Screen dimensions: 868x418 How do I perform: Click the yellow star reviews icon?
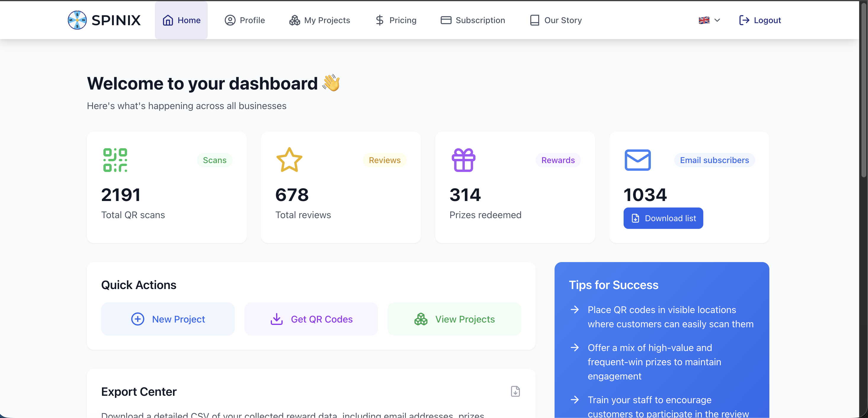(289, 160)
